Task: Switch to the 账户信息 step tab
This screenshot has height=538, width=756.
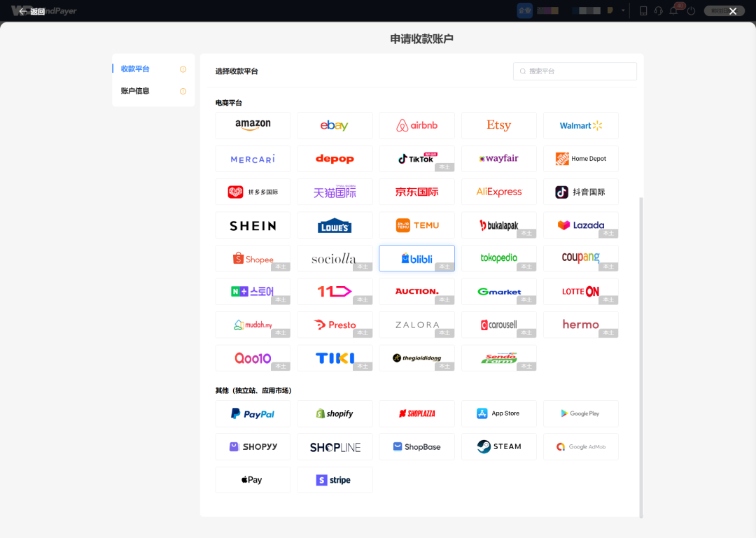Action: coord(153,91)
